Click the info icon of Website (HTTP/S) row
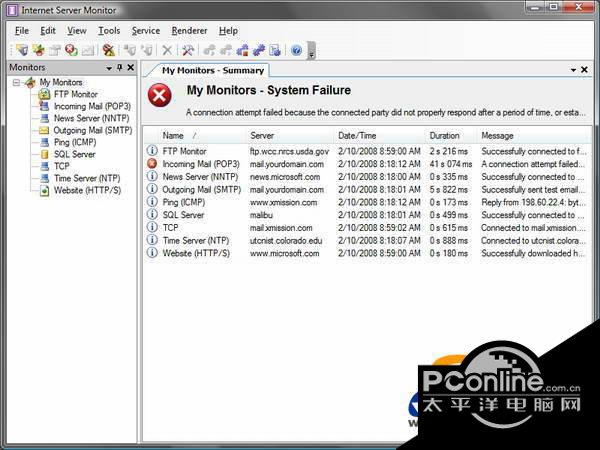Screen dimensions: 600x450 point(152,253)
